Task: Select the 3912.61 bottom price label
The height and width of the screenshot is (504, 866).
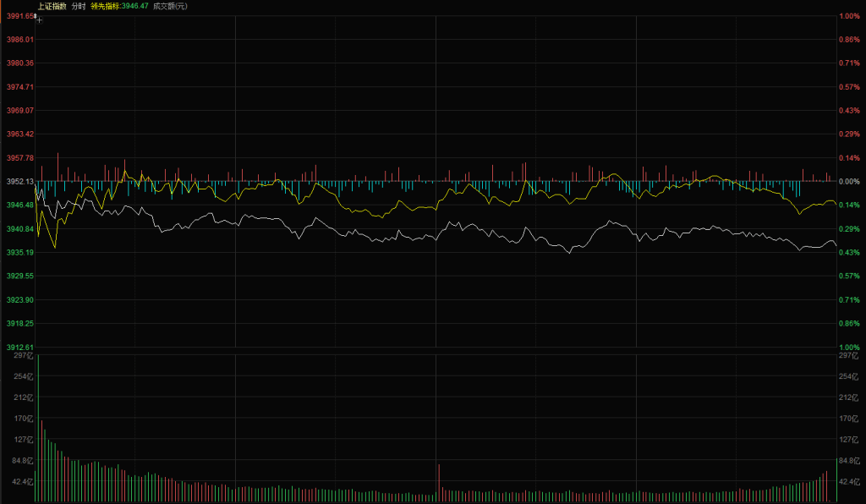Action: pos(20,348)
